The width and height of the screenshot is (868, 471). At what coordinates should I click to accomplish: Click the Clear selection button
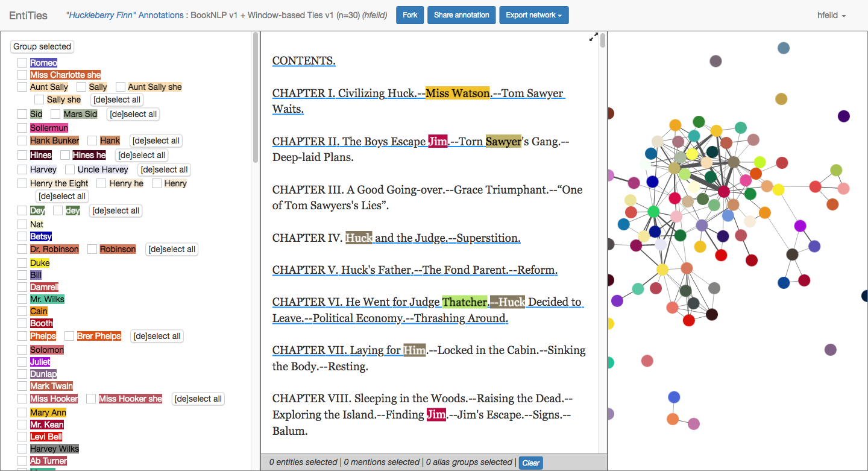(x=530, y=463)
